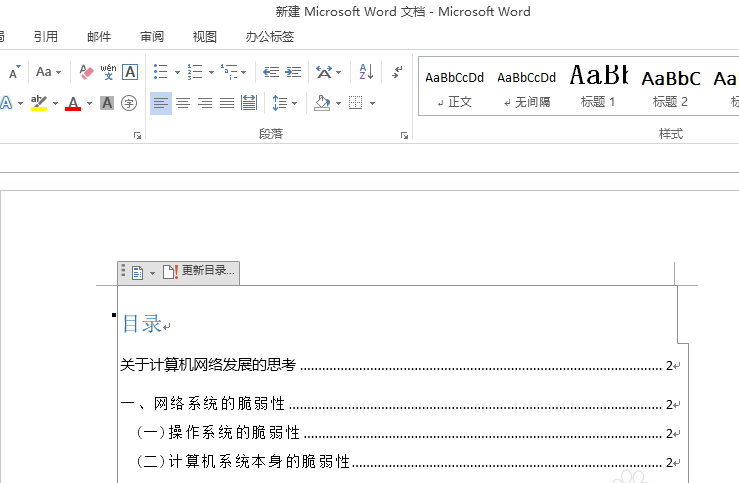Click the Decrease Indent icon
Screen dimensions: 739x483
(x=270, y=72)
